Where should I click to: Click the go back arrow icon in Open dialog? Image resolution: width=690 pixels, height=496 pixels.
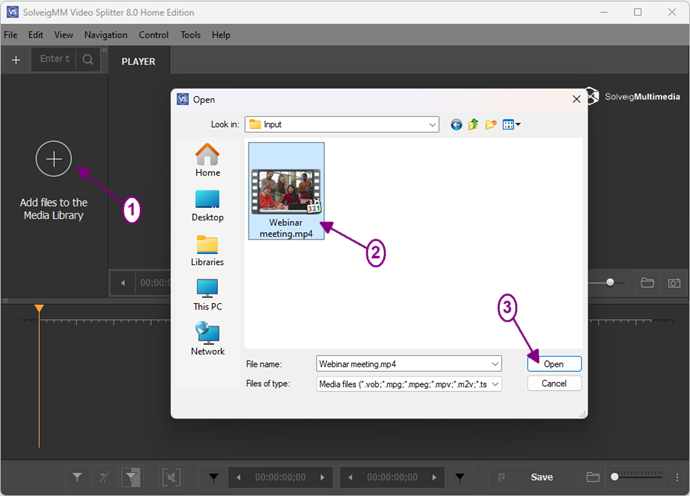tap(456, 125)
